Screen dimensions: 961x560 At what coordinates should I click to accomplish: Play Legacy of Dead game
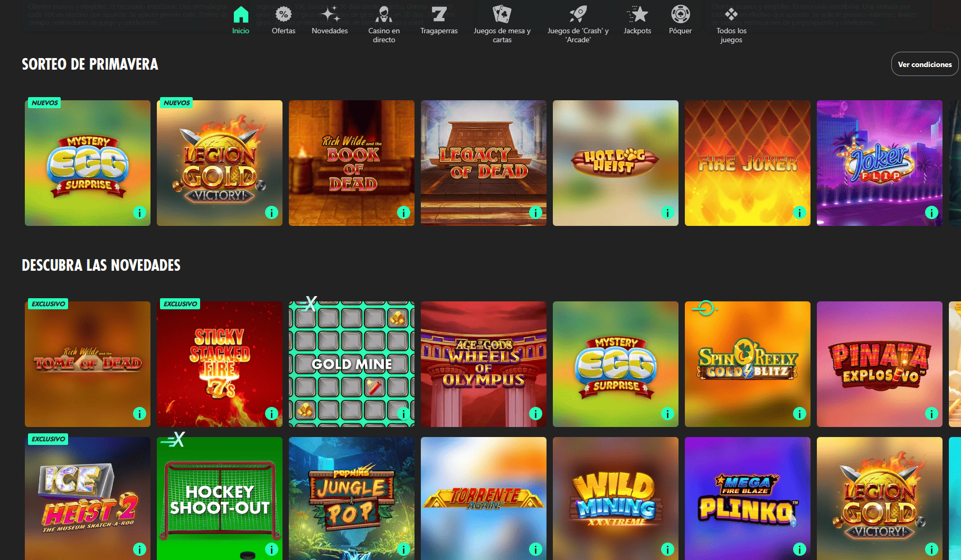[484, 163]
